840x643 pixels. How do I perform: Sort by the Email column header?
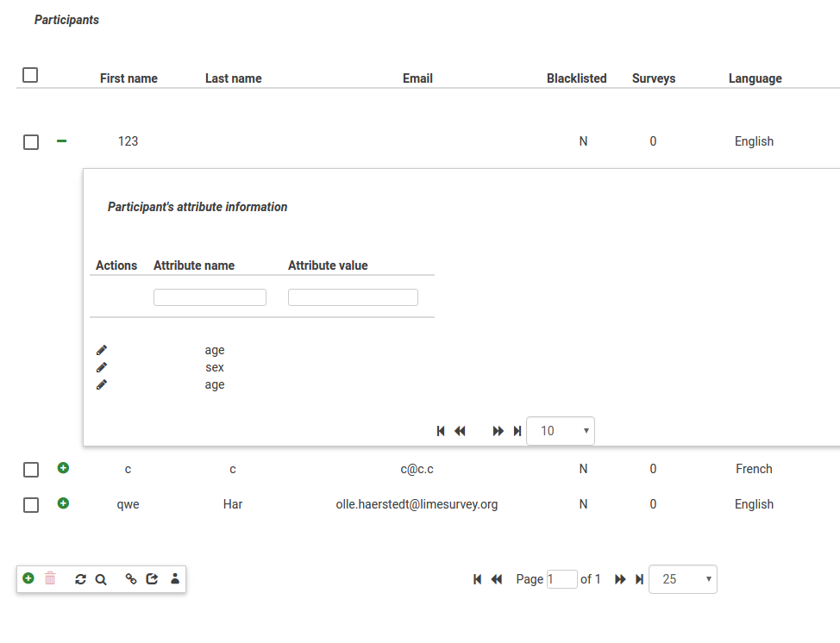(x=417, y=78)
